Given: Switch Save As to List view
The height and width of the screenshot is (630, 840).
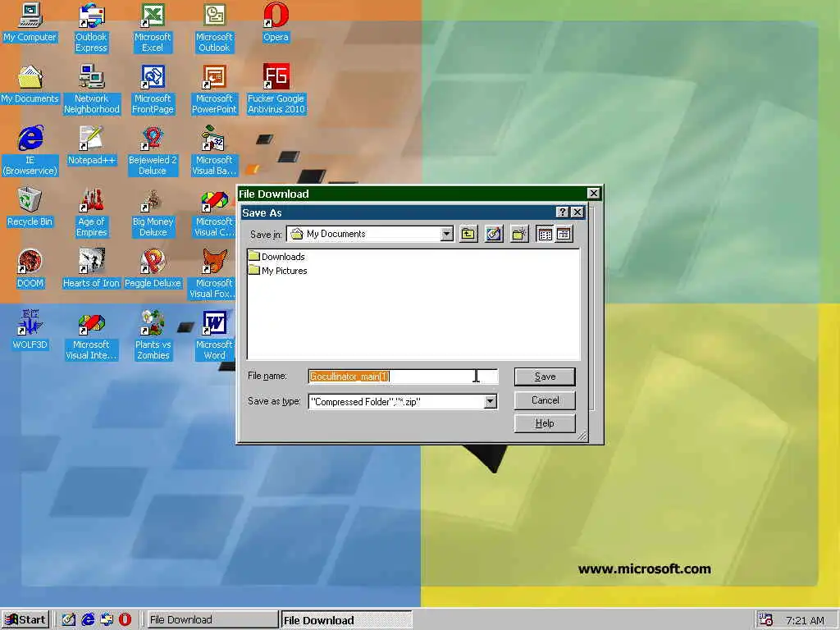Looking at the screenshot, I should click(x=545, y=234).
